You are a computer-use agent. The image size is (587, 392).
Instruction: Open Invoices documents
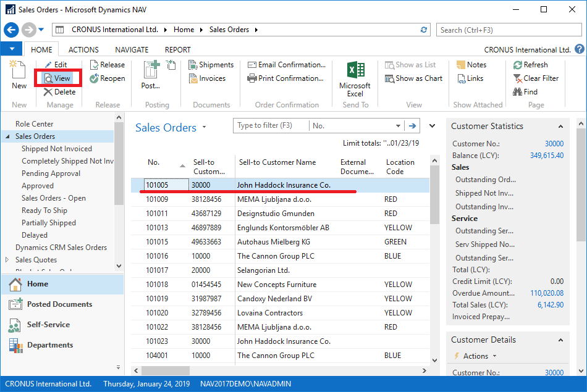coord(208,78)
